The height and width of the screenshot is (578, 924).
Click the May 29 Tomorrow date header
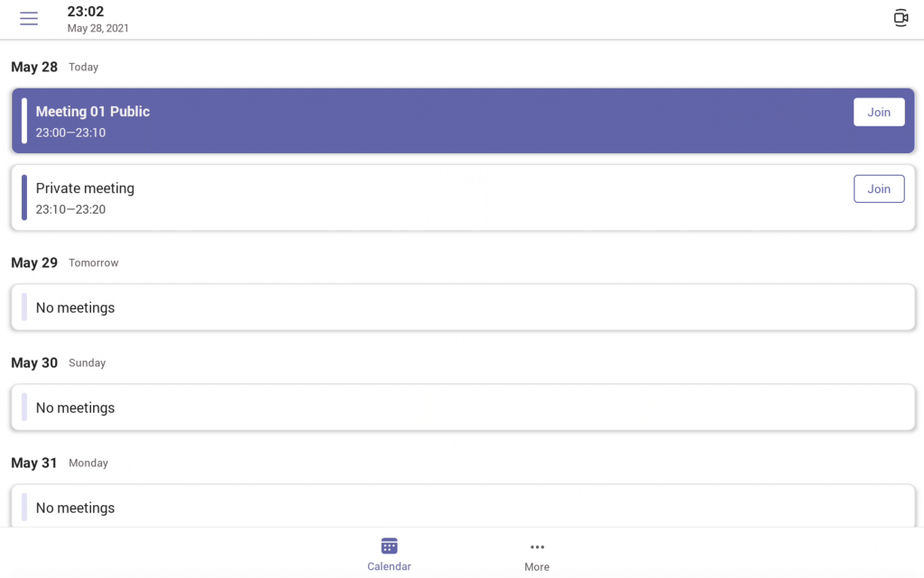64,262
